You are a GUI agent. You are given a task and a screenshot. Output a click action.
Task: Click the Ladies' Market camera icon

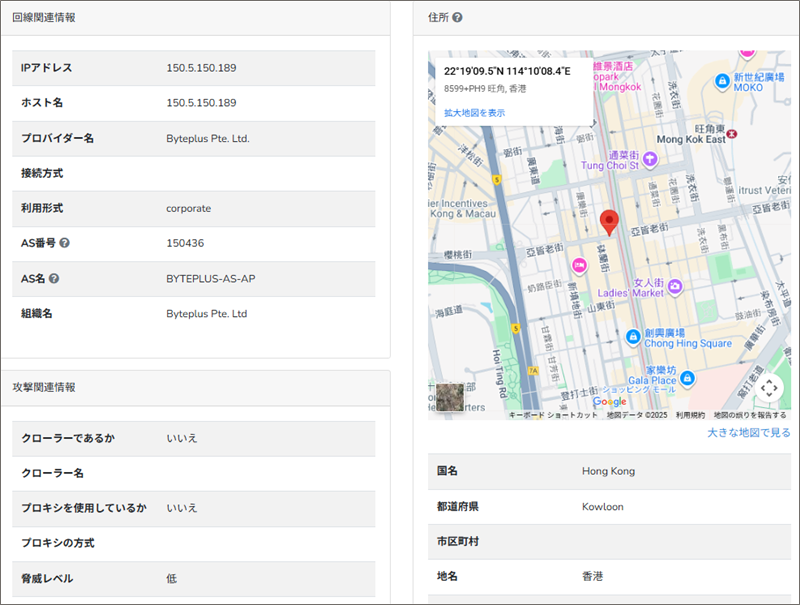click(676, 287)
